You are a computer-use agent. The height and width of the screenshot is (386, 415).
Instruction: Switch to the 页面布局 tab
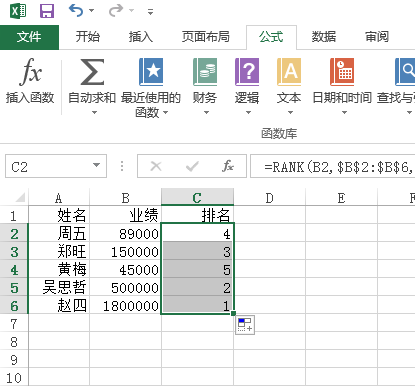point(206,37)
